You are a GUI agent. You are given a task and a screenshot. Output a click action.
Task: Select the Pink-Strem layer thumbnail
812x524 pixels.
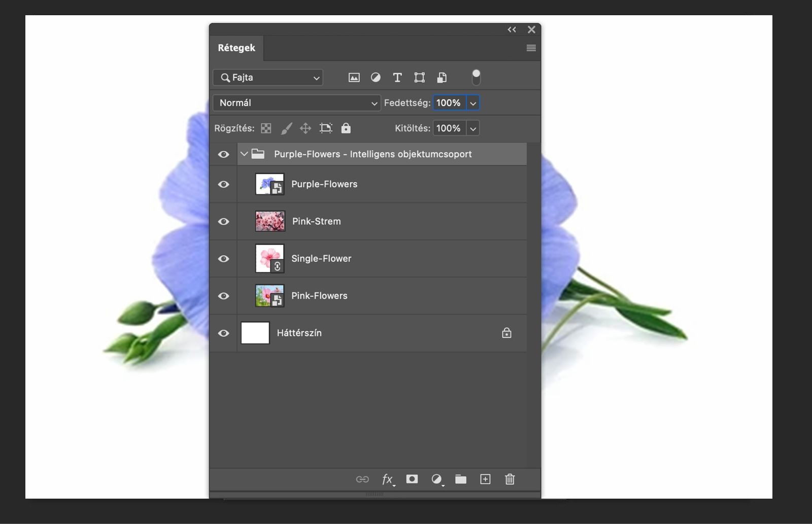pos(270,221)
